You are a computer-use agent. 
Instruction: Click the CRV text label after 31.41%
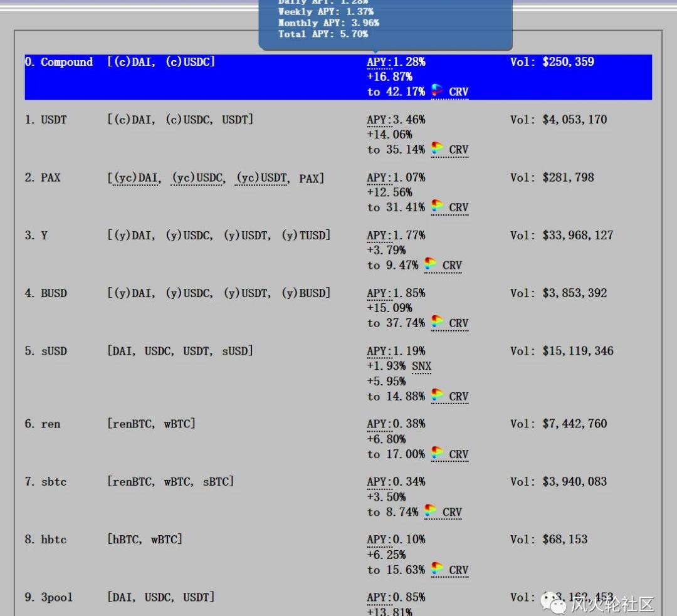coord(458,207)
